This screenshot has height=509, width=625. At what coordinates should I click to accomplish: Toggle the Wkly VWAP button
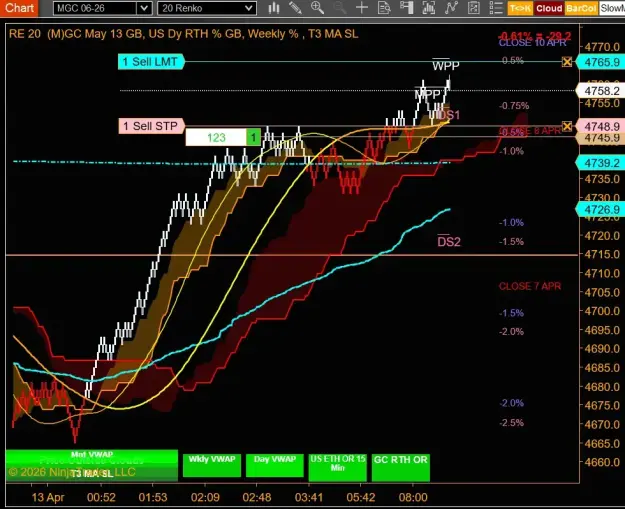click(212, 465)
